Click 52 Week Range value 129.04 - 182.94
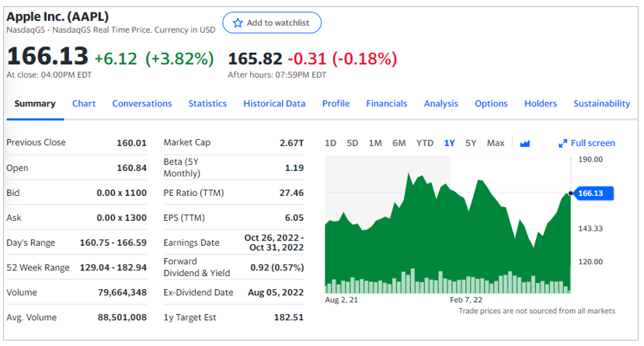The image size is (644, 346). pyautogui.click(x=113, y=267)
